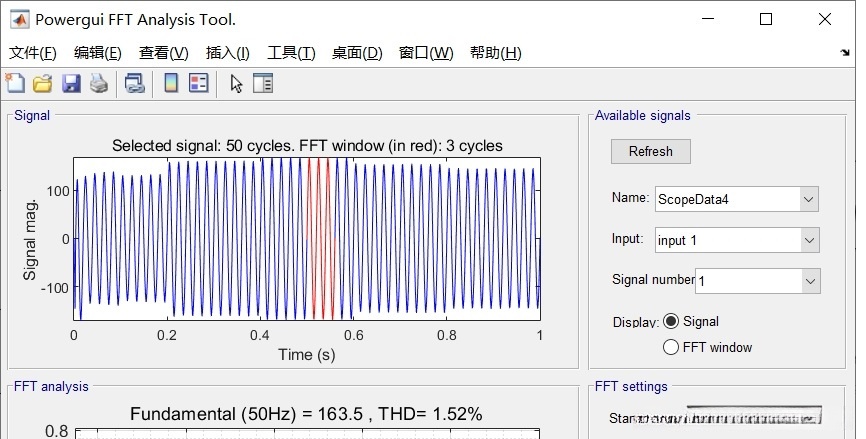Click the Save figure floppy icon
Screen dimensions: 866x439
click(x=71, y=84)
